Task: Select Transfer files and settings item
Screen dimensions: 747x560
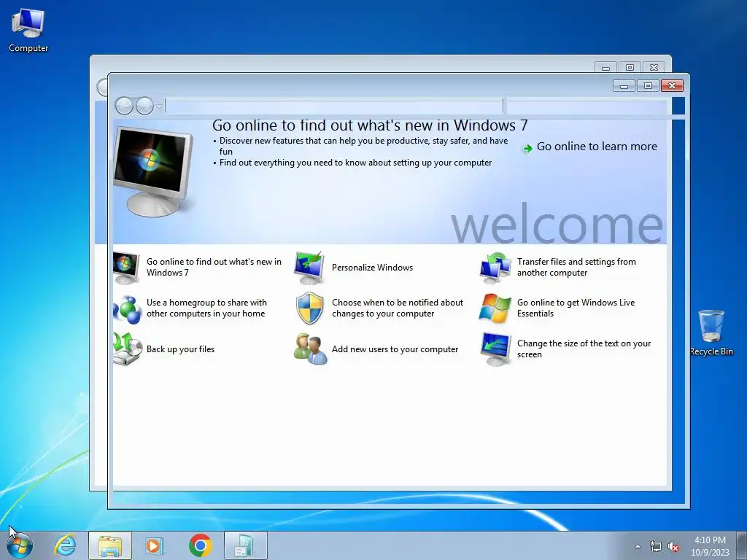Action: tap(576, 267)
